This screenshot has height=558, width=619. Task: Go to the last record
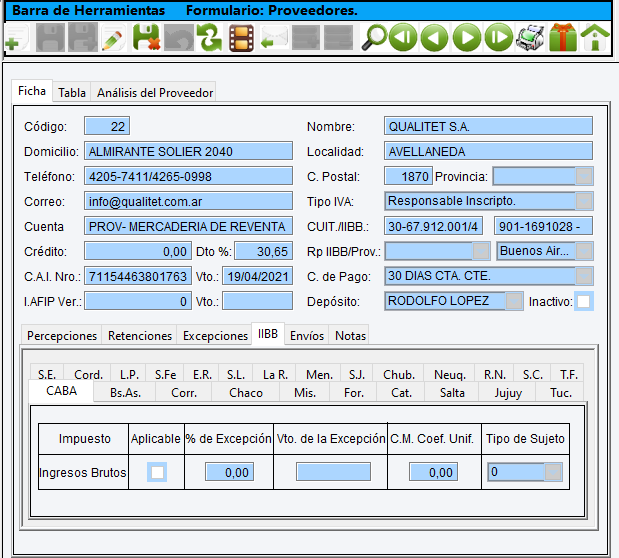click(499, 38)
